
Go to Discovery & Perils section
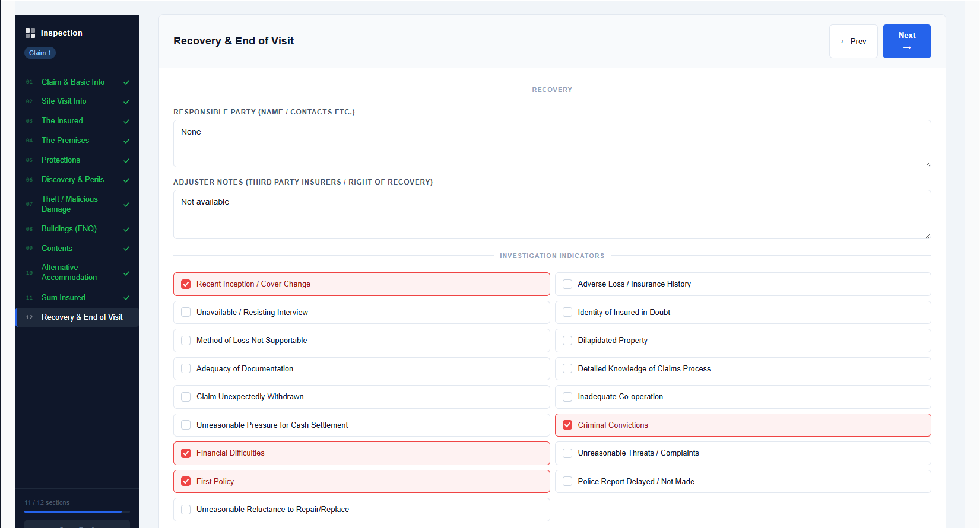(x=77, y=180)
